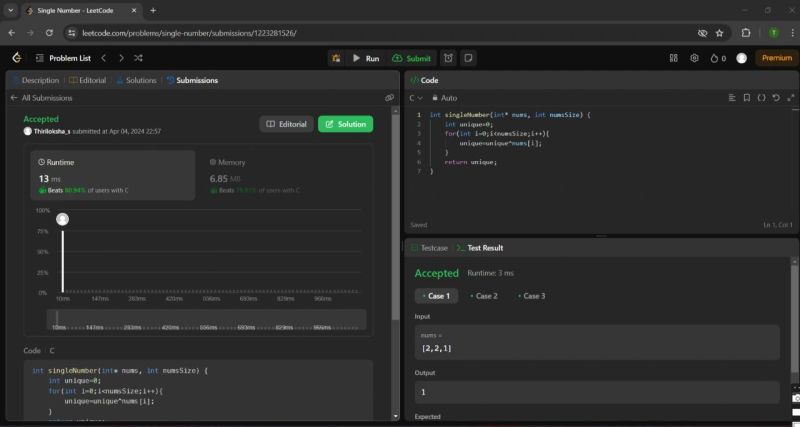Click the crossed-eye icon in address bar
This screenshot has height=427, width=800.
pos(703,33)
